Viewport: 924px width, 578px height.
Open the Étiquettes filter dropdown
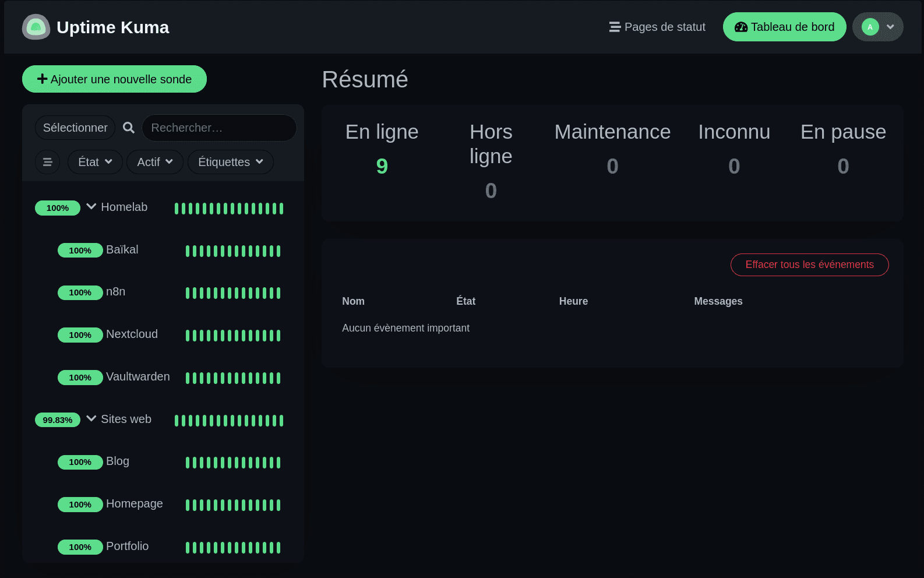pos(231,162)
